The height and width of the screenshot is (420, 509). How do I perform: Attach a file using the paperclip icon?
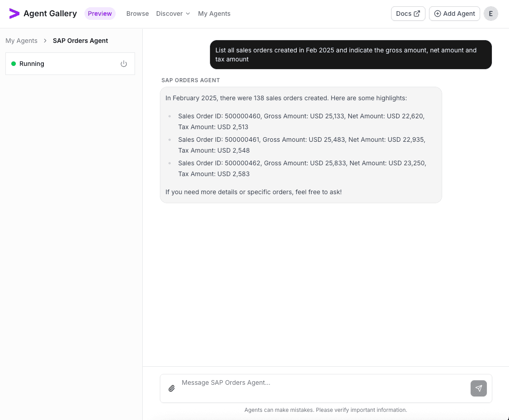(172, 388)
